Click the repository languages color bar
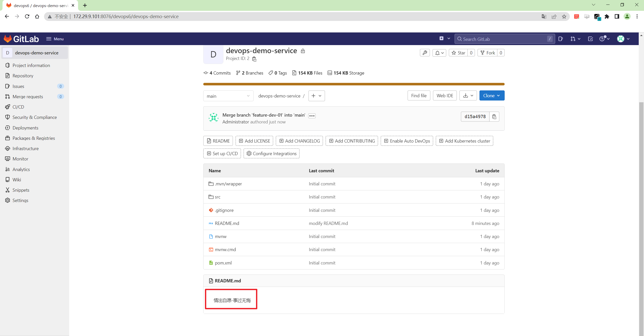The image size is (644, 336). pos(354,84)
